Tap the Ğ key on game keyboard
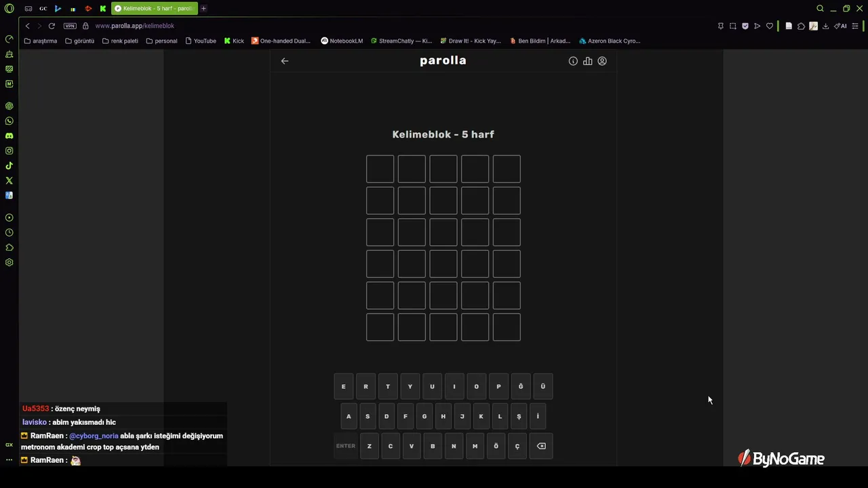This screenshot has height=488, width=868. click(521, 386)
